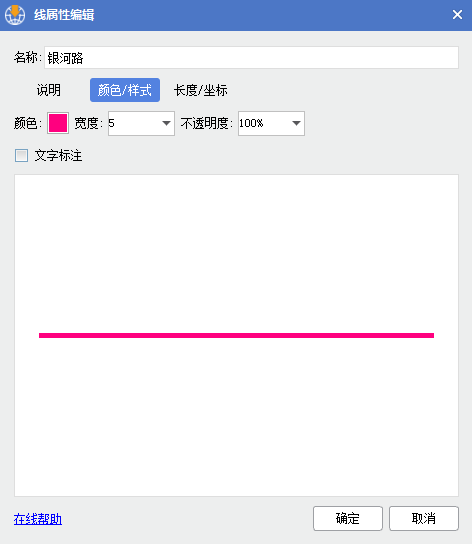Open the 在线帮助 link

pos(38,519)
